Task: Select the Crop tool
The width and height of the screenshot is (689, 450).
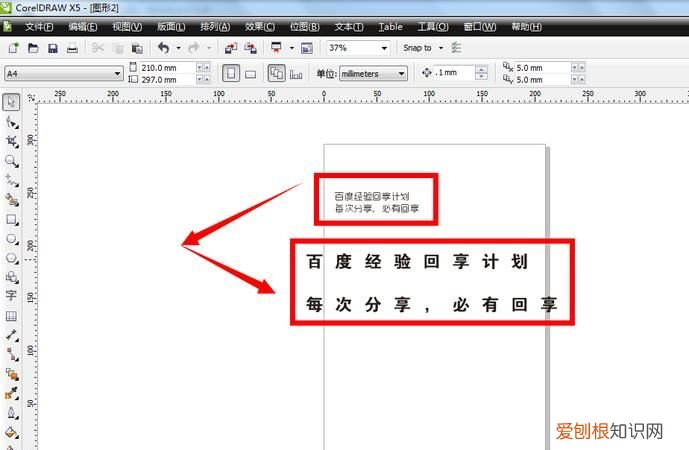Action: point(11,141)
